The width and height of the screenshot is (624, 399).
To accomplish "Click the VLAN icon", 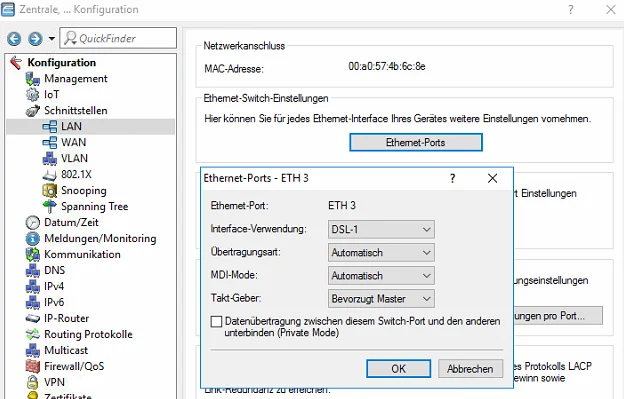I will click(50, 158).
